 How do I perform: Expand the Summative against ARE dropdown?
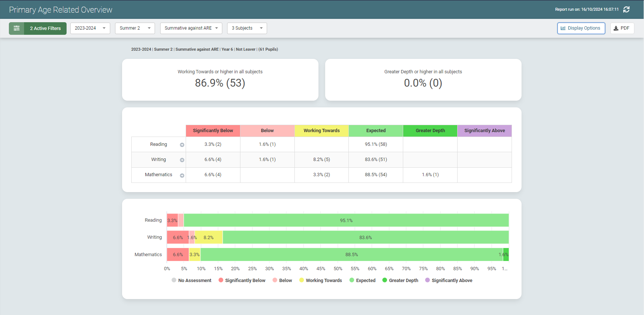point(191,28)
